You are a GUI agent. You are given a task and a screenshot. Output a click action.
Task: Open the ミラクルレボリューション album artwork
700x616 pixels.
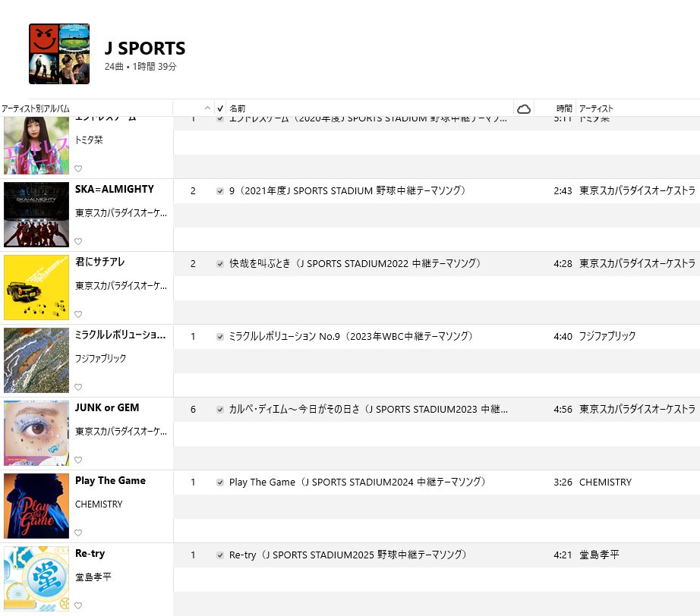(x=36, y=360)
